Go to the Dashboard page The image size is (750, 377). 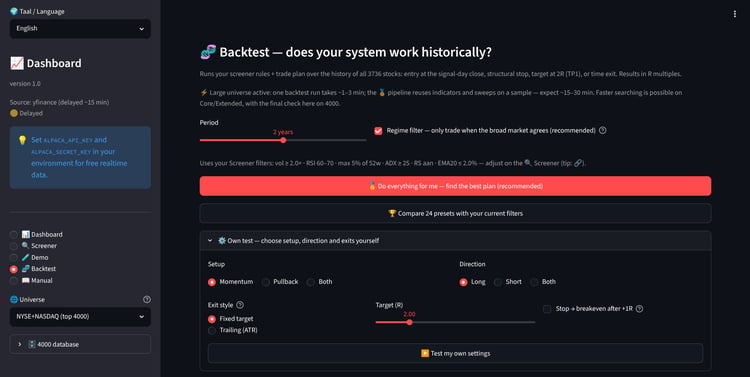pos(36,234)
